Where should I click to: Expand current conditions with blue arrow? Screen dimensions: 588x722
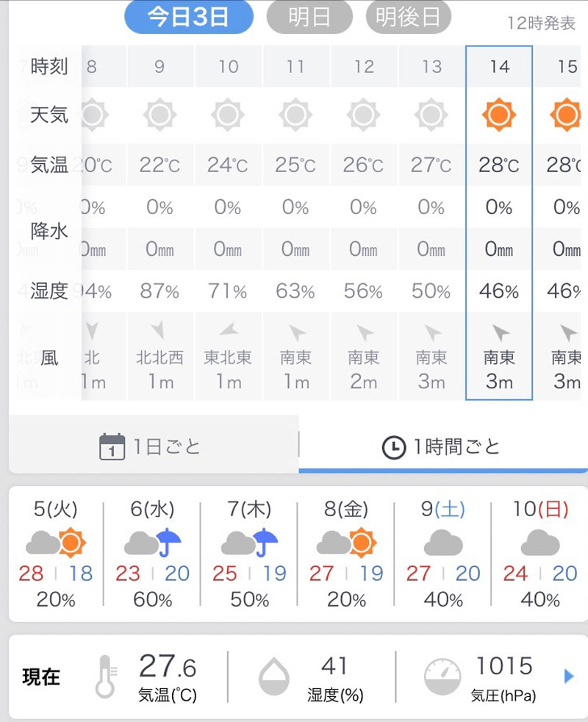click(568, 676)
